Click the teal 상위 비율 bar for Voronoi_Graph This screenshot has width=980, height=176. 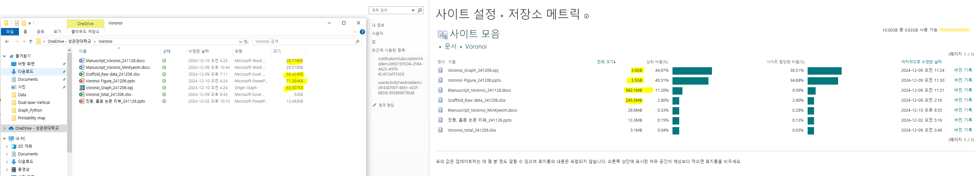[692, 71]
